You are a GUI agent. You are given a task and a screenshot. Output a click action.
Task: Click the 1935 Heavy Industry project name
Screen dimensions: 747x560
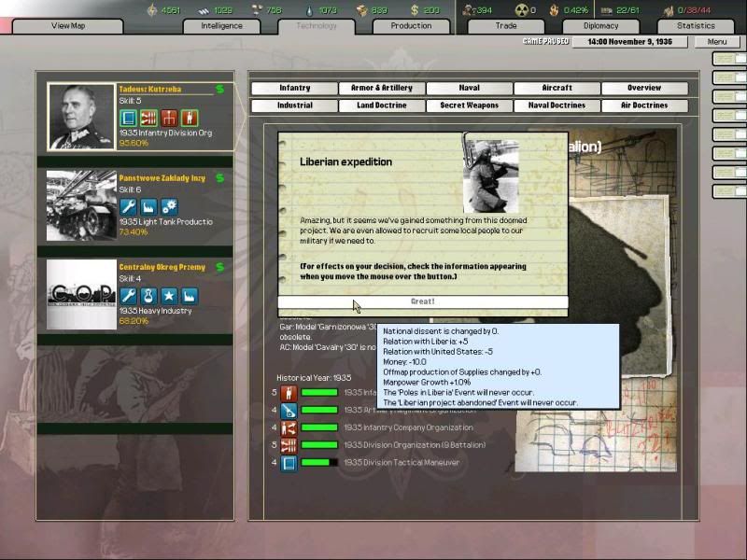point(155,311)
